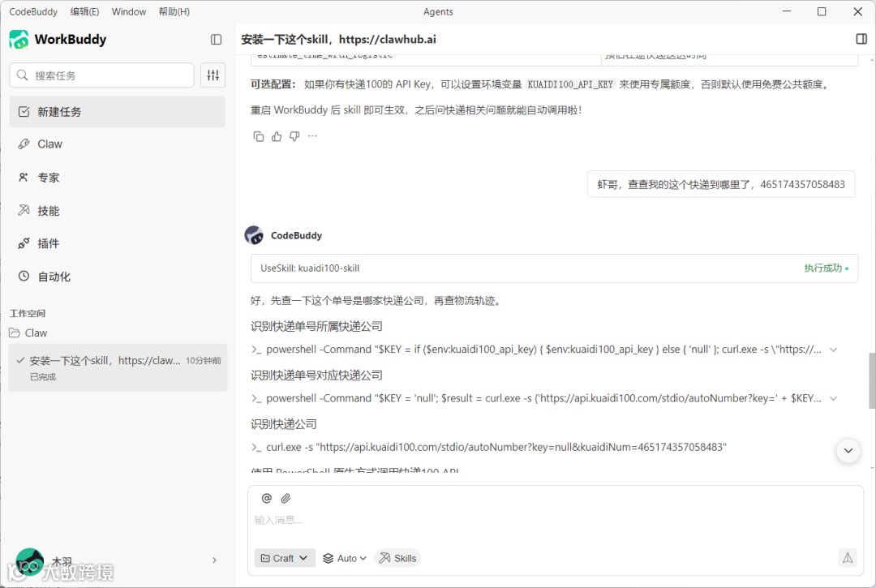Send message with the arrow button

click(847, 557)
